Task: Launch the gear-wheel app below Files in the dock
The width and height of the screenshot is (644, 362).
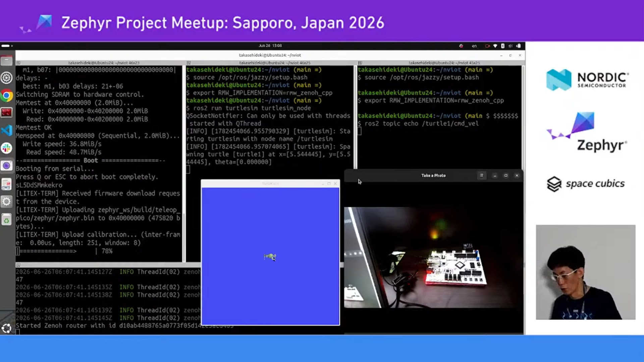Action: [x=6, y=78]
